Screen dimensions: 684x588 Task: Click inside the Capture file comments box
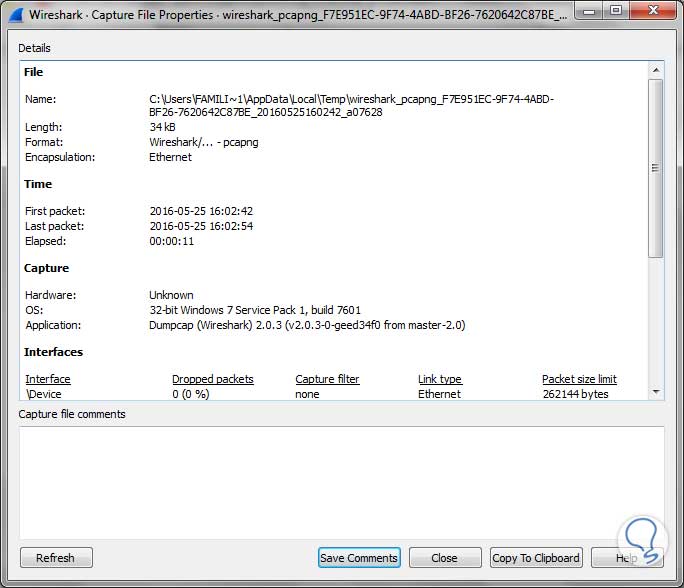tap(341, 482)
